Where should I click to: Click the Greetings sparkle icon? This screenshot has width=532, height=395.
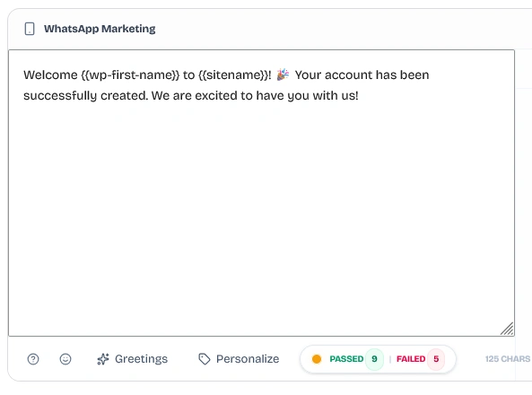coord(103,359)
